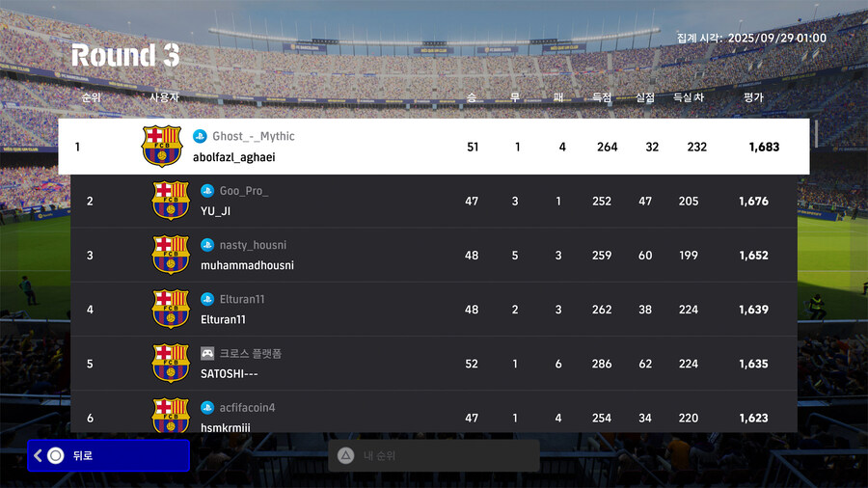Click the 사용자 user column header
This screenshot has width=868, height=488.
pyautogui.click(x=164, y=97)
